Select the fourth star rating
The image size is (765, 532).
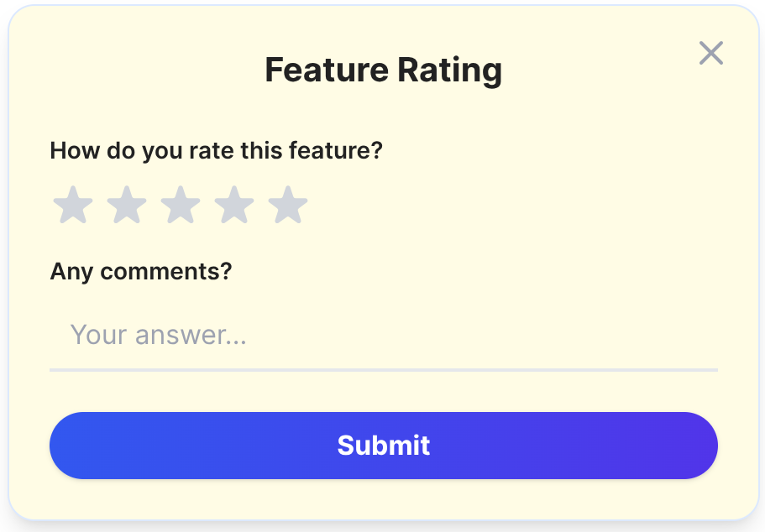[234, 204]
